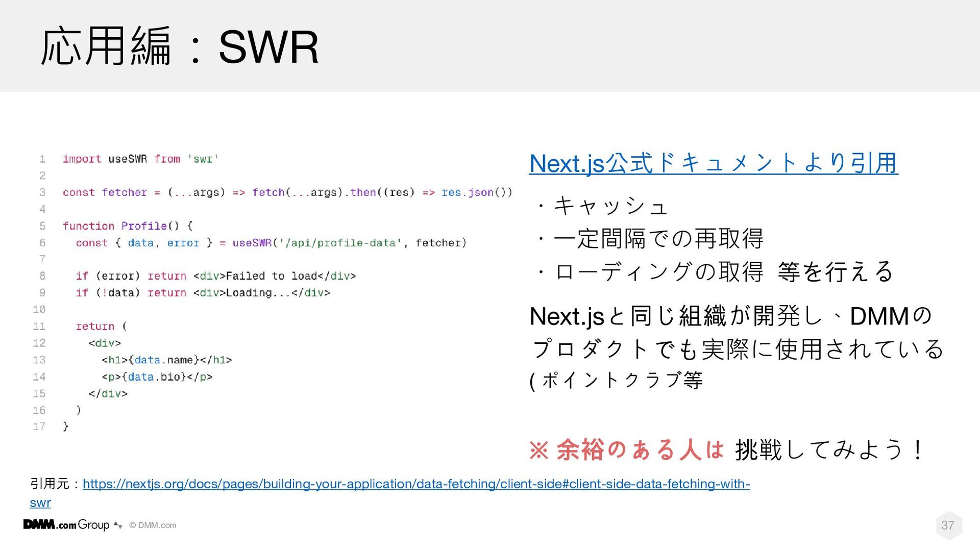Click the red ※ 余裕のある人は text
Viewport: 980px width, 551px height.
626,450
